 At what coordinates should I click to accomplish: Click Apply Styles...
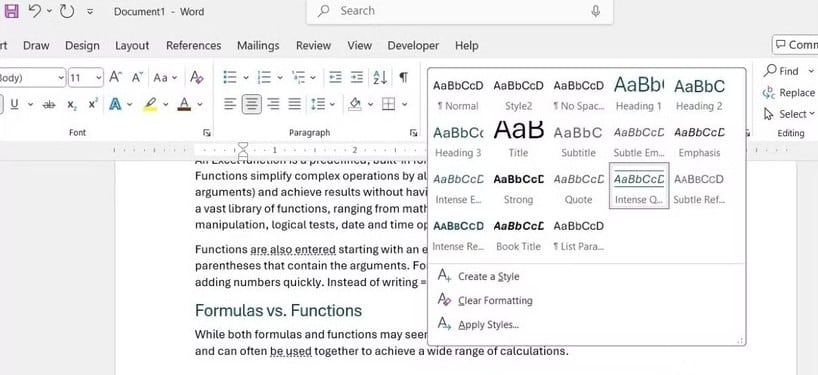478,324
